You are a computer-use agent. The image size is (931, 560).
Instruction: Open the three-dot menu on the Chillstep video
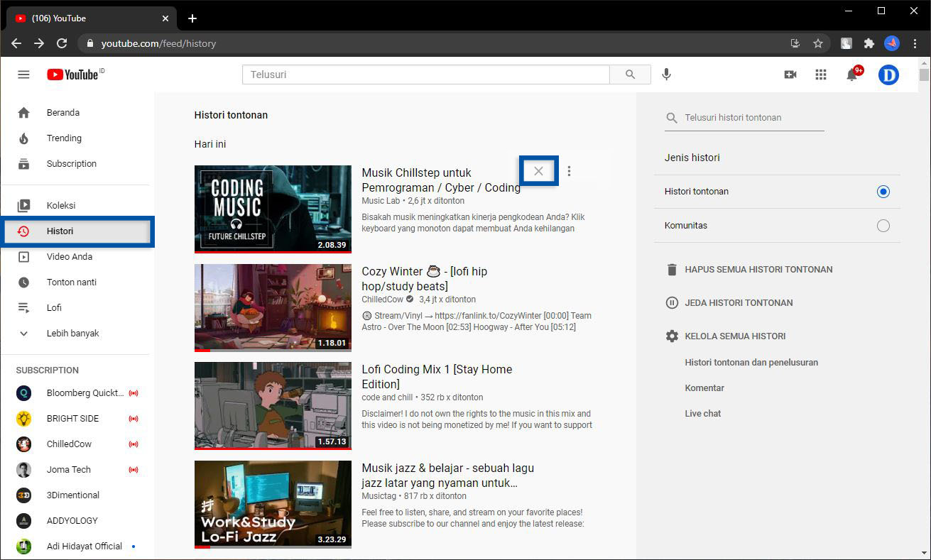coord(569,170)
